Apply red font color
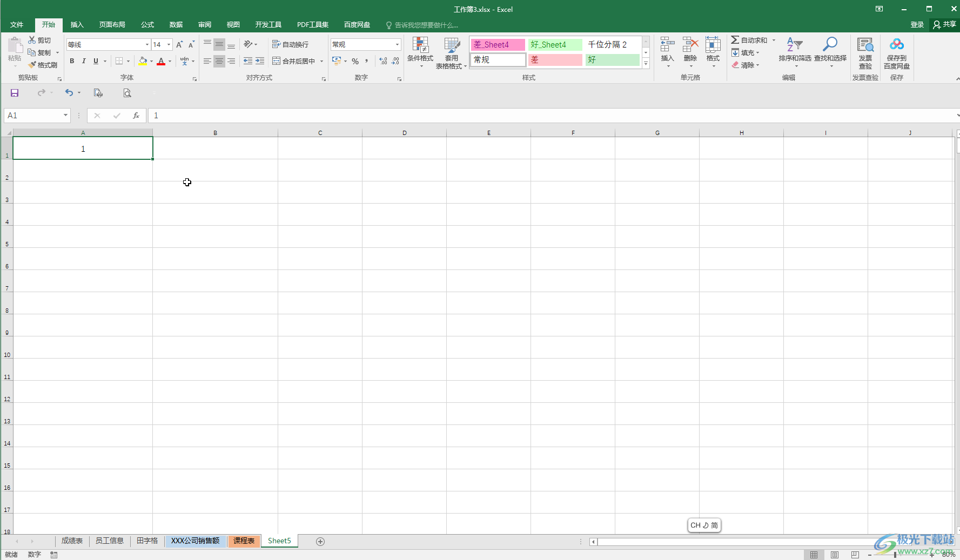Viewport: 960px width, 560px height. coord(161,61)
